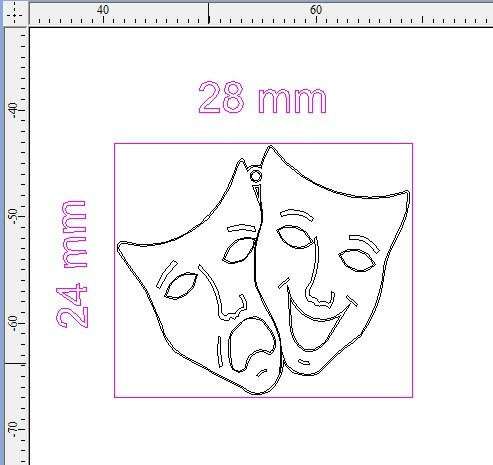Image resolution: width=493 pixels, height=465 pixels.
Task: Click the -50 mark on vertical ruler
Action: coord(13,217)
